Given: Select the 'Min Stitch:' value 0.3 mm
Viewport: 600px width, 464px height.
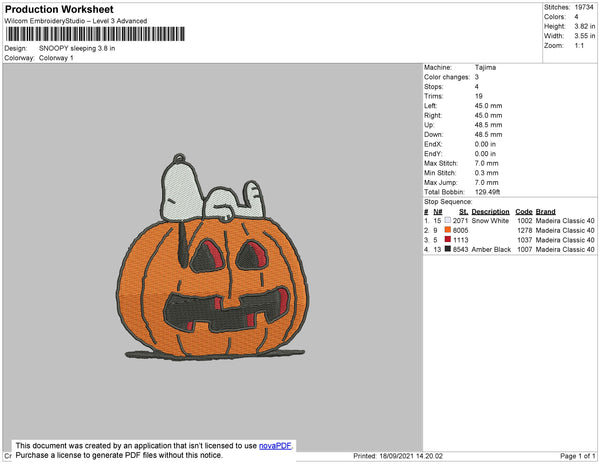Looking at the screenshot, I should coord(486,173).
